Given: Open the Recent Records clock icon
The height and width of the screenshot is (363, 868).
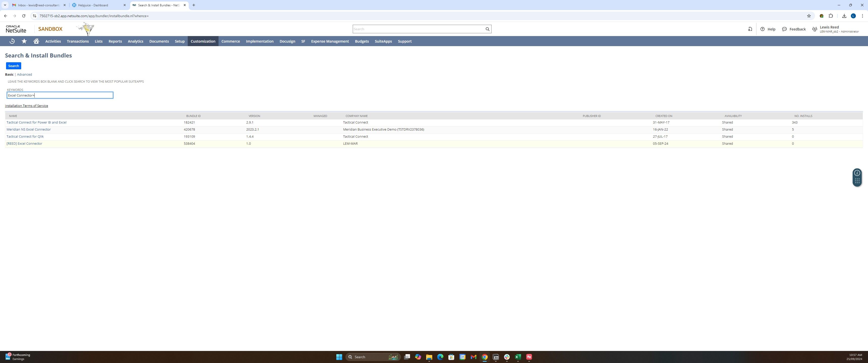Looking at the screenshot, I should click(x=12, y=41).
